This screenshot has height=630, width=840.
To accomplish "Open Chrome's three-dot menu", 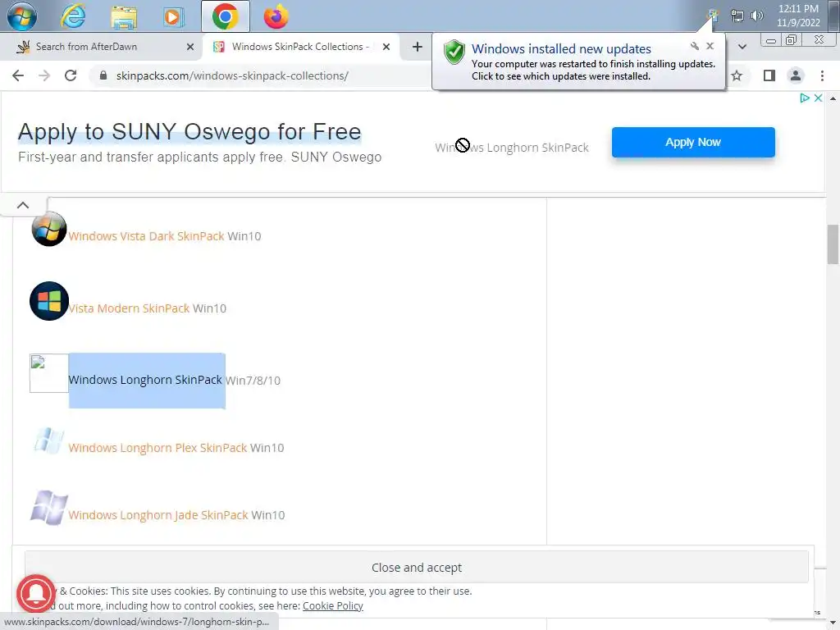I will point(822,75).
